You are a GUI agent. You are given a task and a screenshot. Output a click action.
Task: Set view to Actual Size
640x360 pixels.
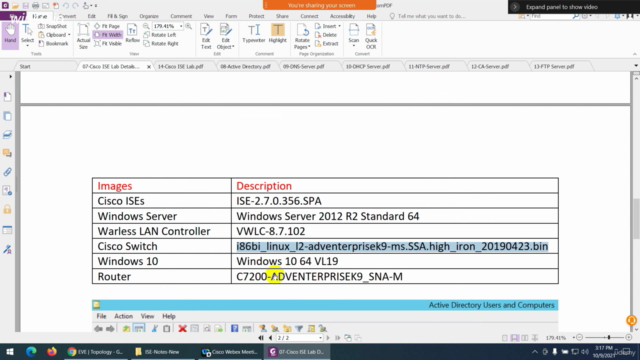point(83,36)
